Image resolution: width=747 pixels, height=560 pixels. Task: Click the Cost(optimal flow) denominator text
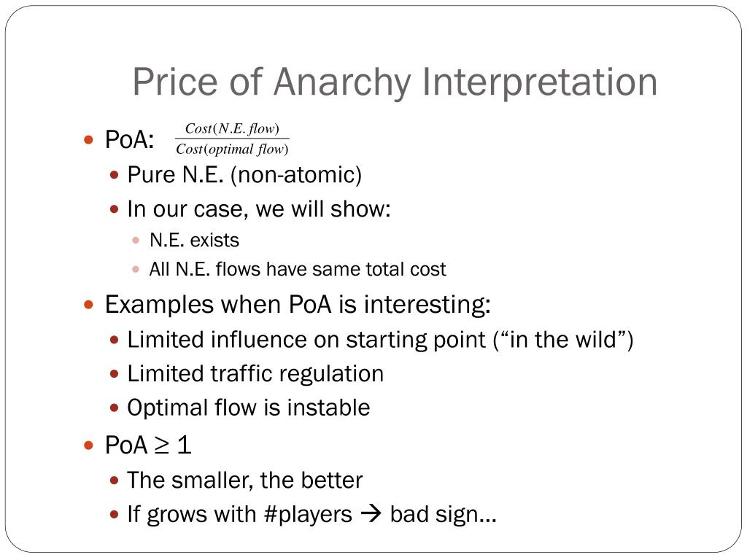pyautogui.click(x=232, y=149)
